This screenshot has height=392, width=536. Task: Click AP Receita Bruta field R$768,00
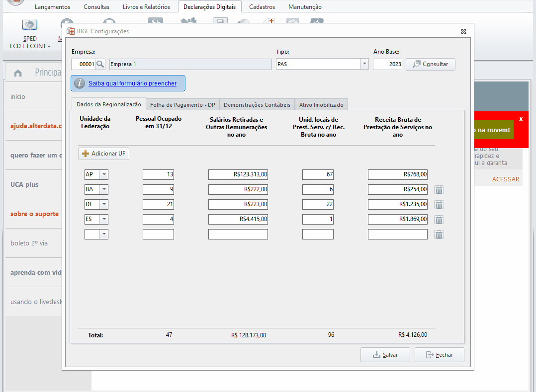tap(398, 174)
